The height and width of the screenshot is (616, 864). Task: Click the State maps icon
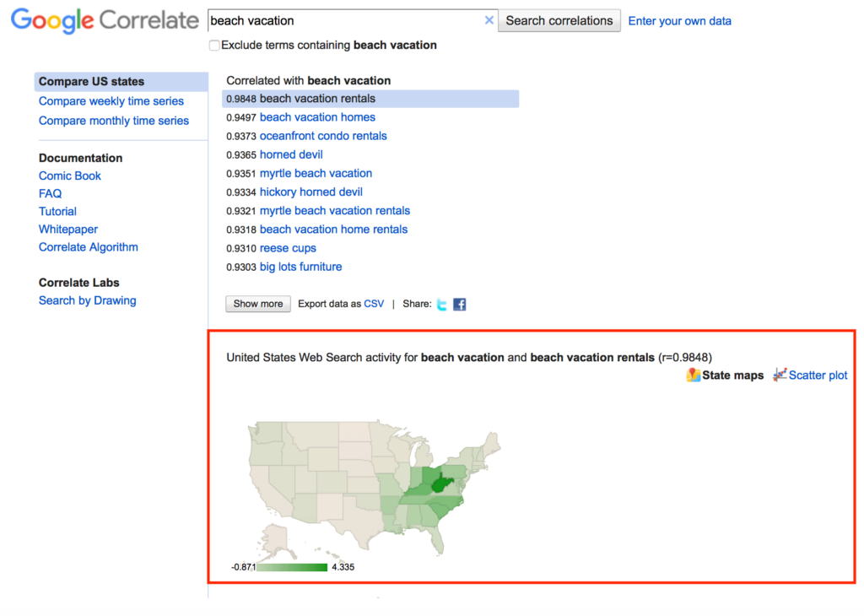[x=694, y=376]
